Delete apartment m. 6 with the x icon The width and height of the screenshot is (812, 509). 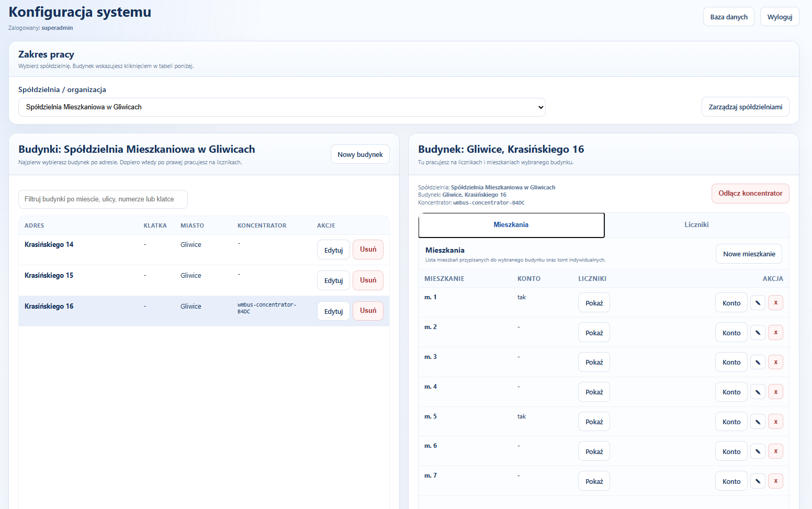[775, 451]
